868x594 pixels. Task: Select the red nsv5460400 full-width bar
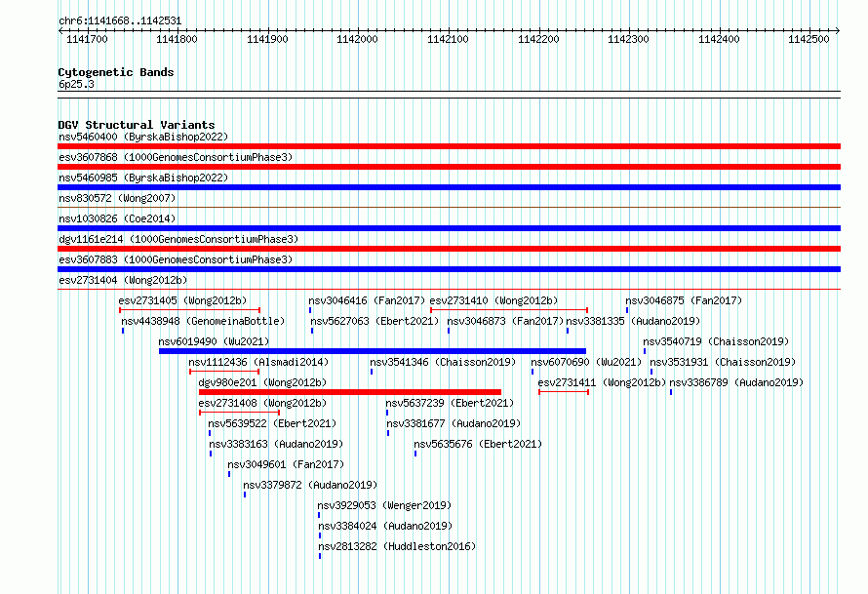(x=449, y=146)
